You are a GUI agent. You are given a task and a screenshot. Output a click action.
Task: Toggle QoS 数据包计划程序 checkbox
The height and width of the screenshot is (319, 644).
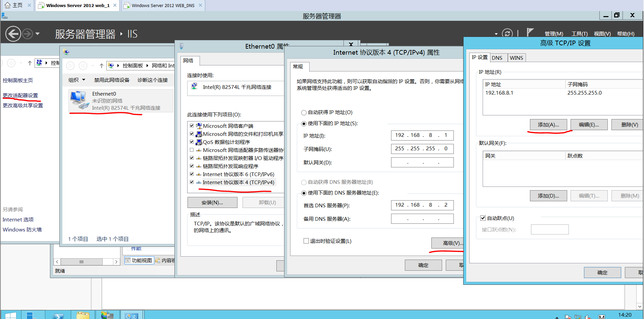tap(192, 142)
